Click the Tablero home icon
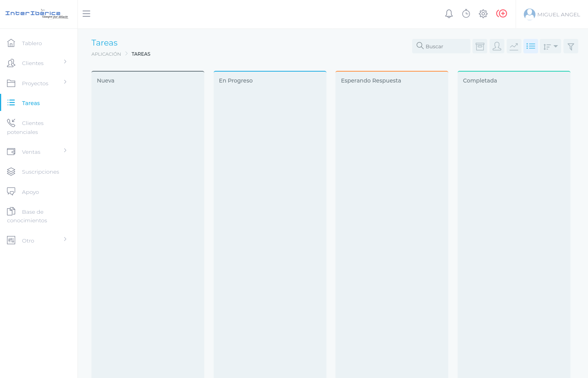This screenshot has width=588, height=378. 11,43
